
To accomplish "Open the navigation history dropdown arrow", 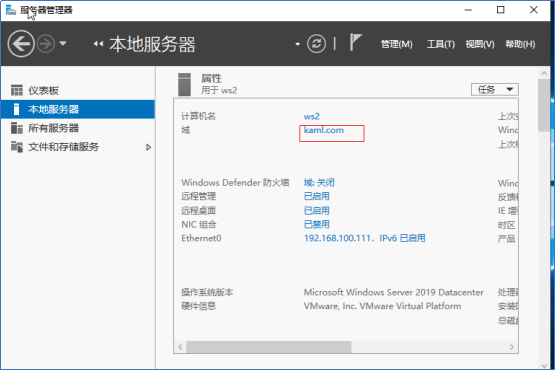I will (x=63, y=44).
